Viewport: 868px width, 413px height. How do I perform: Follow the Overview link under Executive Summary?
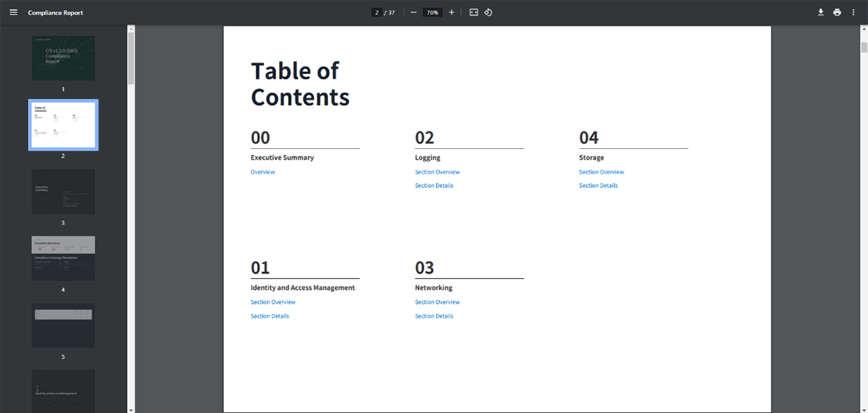tap(262, 172)
